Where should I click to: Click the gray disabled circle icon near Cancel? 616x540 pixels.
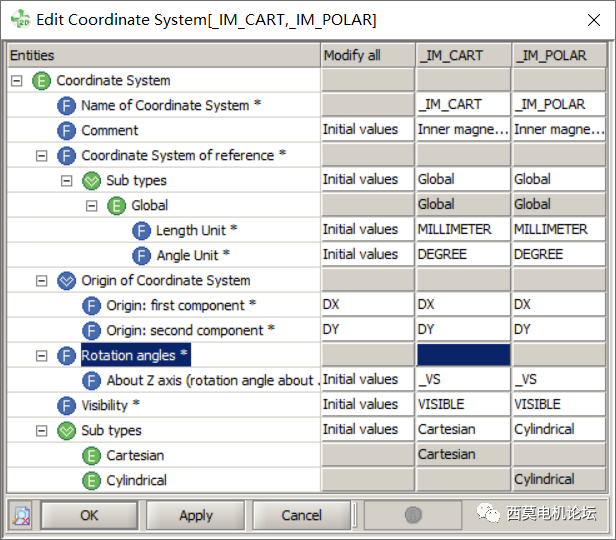(x=413, y=514)
